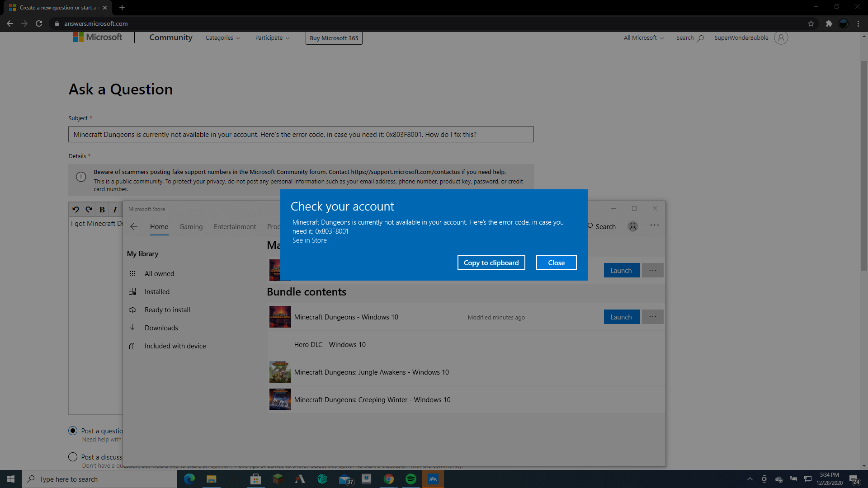This screenshot has width=868, height=488.
Task: Open Hero DLC - Windows 10 entry
Action: (466, 344)
